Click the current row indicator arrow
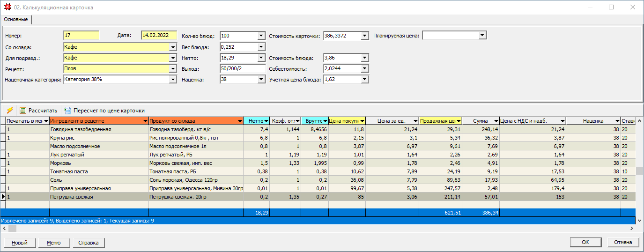Viewport: 644px width, 252px height. click(x=3, y=197)
